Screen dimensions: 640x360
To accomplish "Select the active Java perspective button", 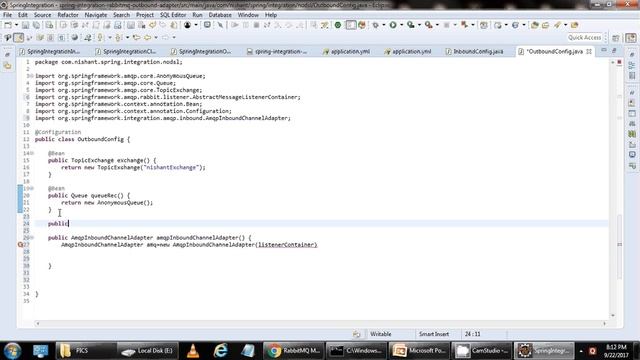I will click(631, 38).
